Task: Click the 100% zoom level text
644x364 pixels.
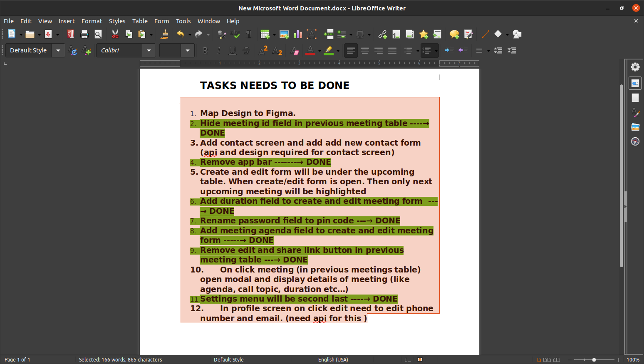Action: pyautogui.click(x=633, y=359)
